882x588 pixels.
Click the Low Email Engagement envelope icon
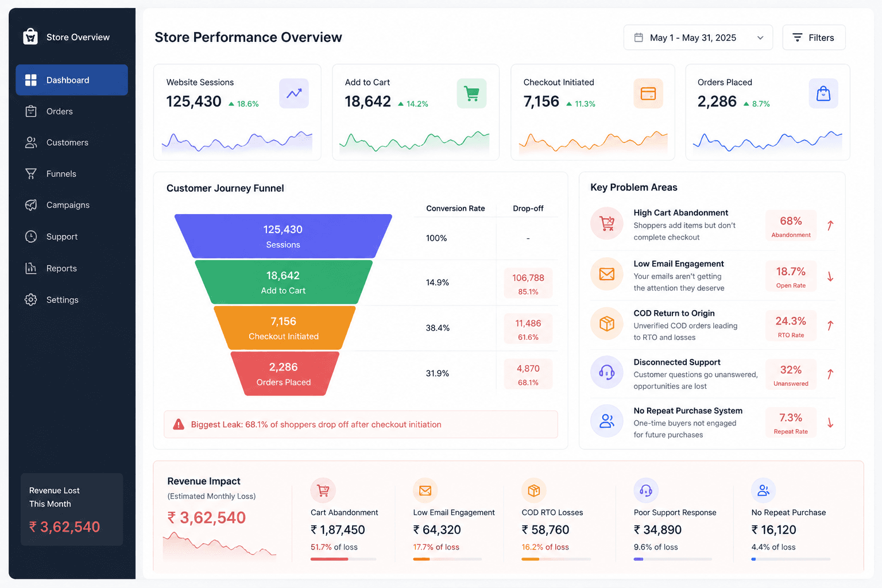607,274
